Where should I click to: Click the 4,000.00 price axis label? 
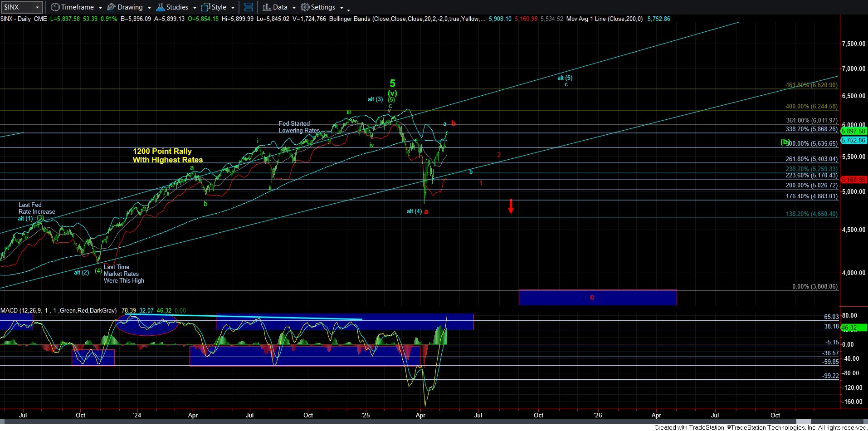click(x=853, y=273)
